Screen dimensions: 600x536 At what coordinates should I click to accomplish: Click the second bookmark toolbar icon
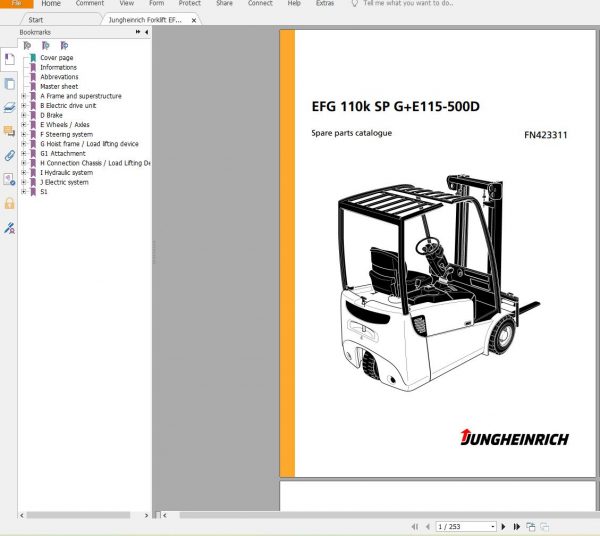pyautogui.click(x=46, y=46)
